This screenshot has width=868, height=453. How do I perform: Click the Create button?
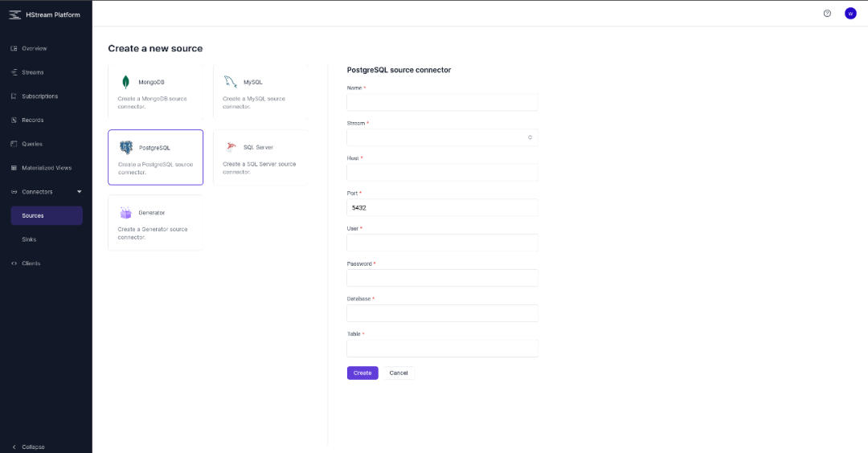pos(362,373)
